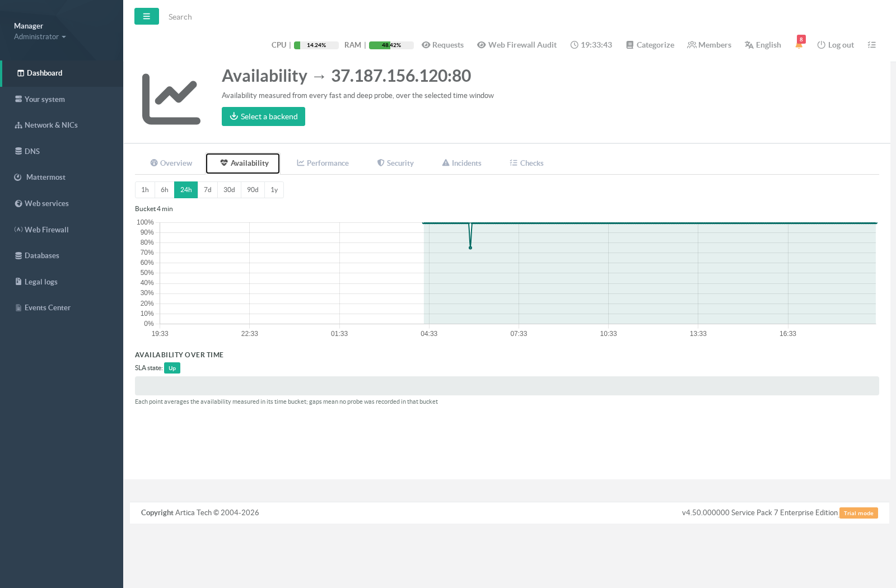The width and height of the screenshot is (896, 588).
Task: Select the 7d time window
Action: [208, 190]
